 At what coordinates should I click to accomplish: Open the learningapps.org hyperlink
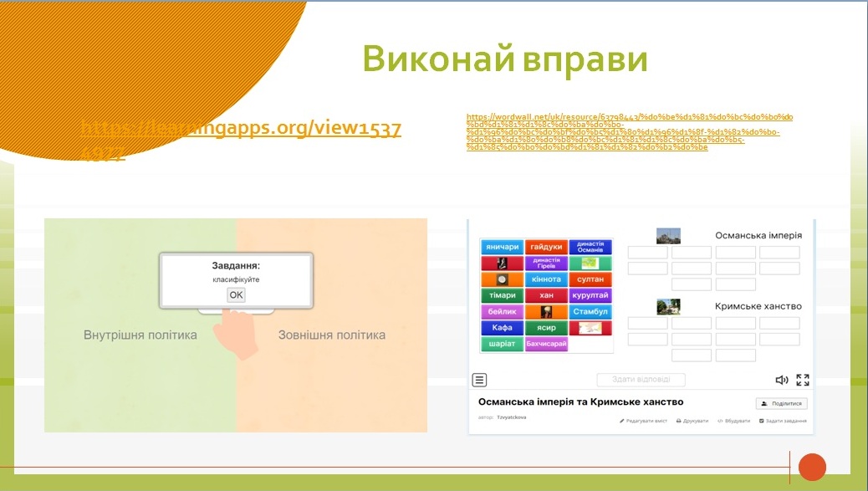(241, 138)
